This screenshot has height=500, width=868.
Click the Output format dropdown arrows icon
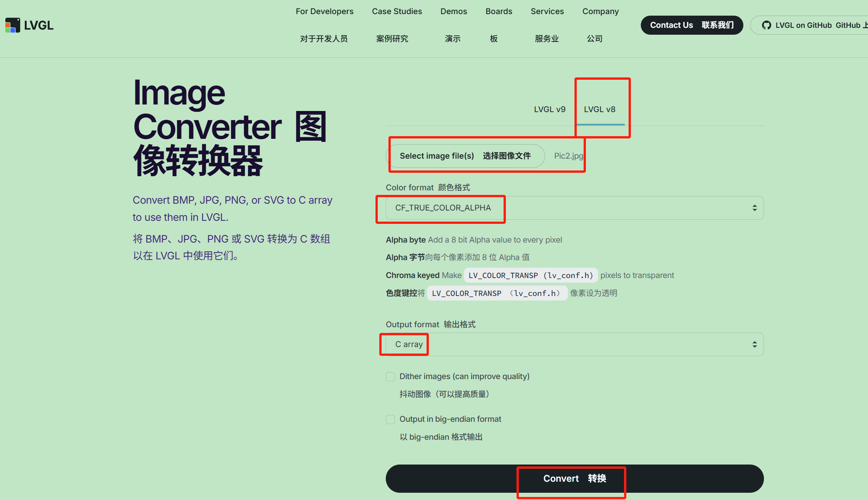[x=754, y=344]
